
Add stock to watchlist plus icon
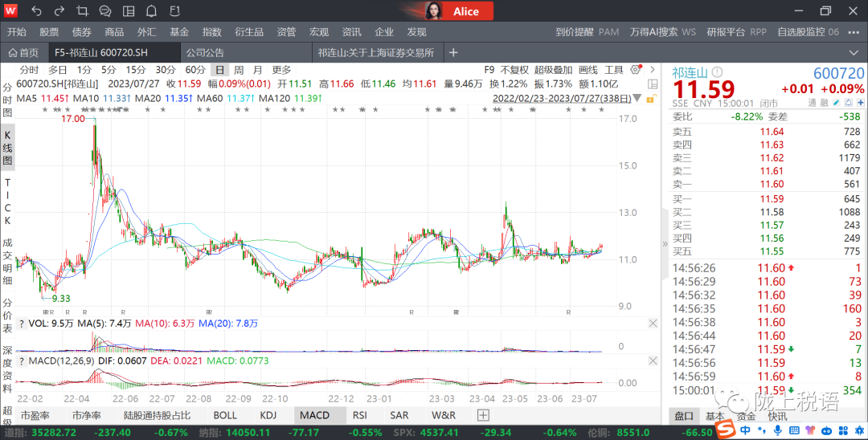(x=860, y=103)
